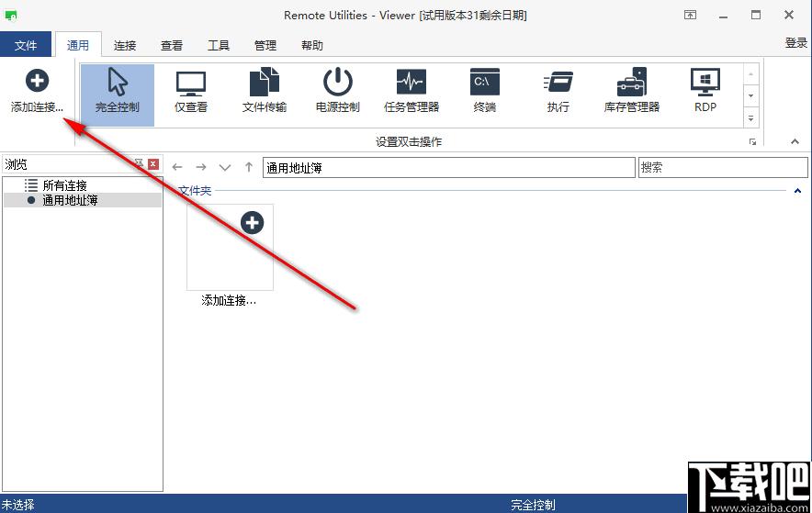Toggle the 浏览 panel pin icon

point(139,163)
